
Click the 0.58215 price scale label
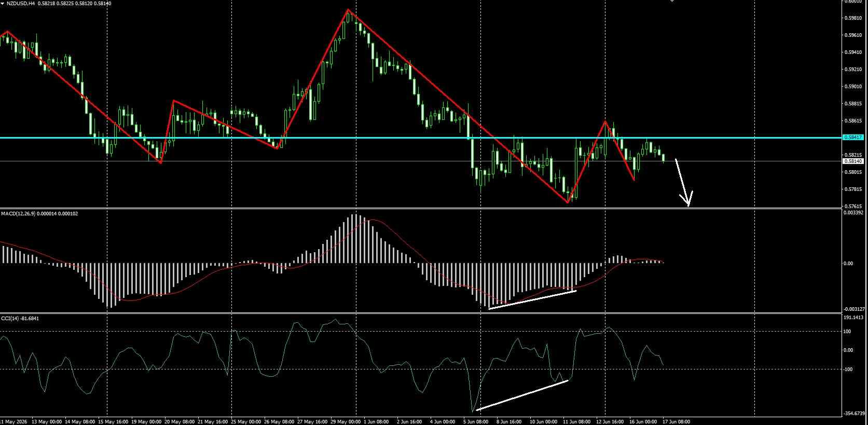(853, 155)
